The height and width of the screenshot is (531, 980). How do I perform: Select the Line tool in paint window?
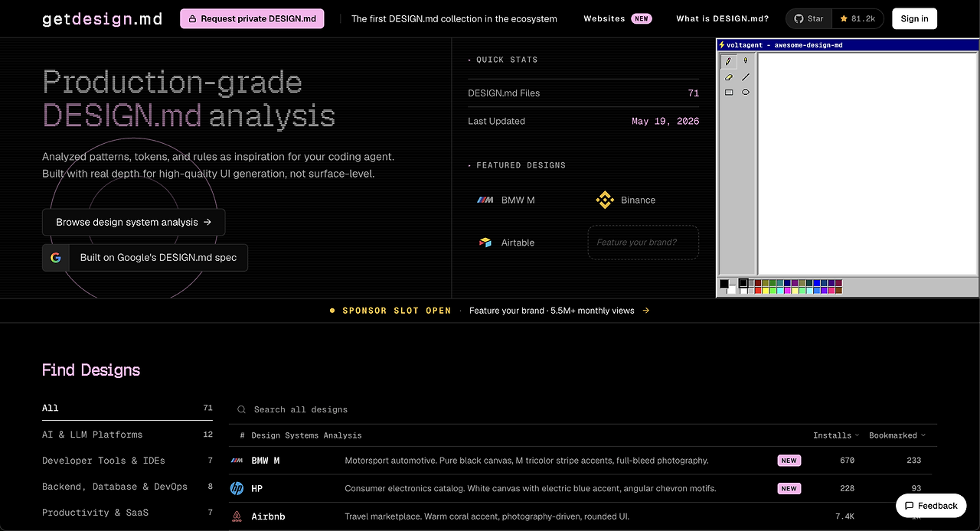point(746,77)
